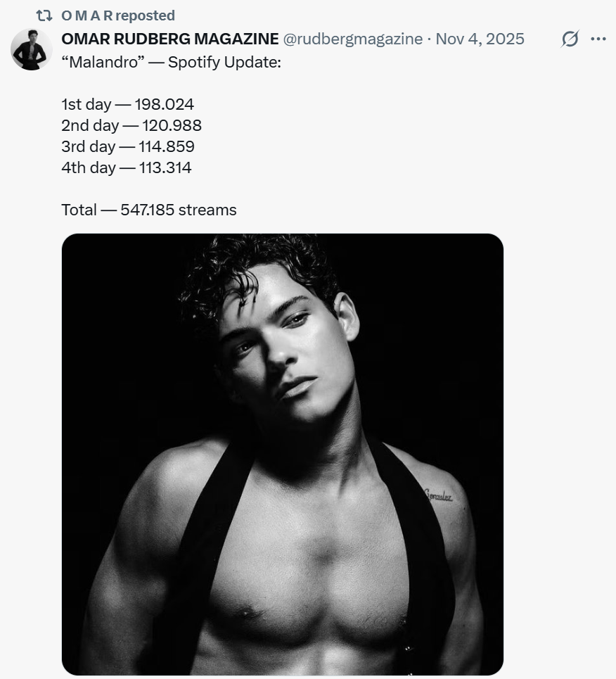
Task: Open the Nov 4, 2025 timestamp link
Action: coord(480,39)
